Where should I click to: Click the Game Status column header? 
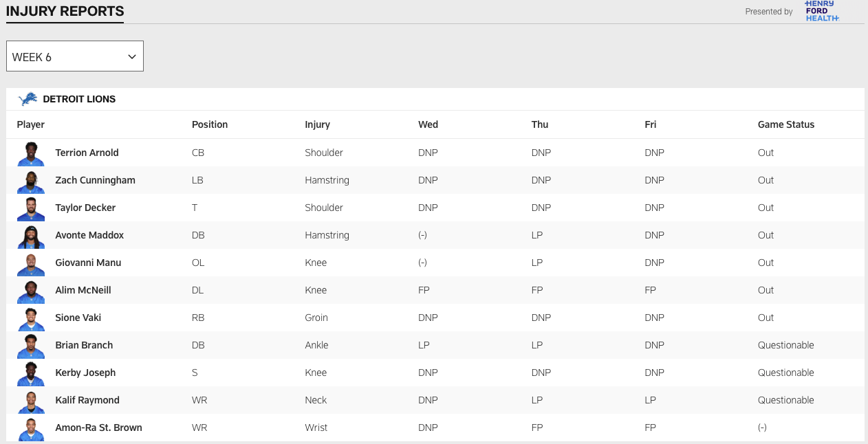pos(785,124)
